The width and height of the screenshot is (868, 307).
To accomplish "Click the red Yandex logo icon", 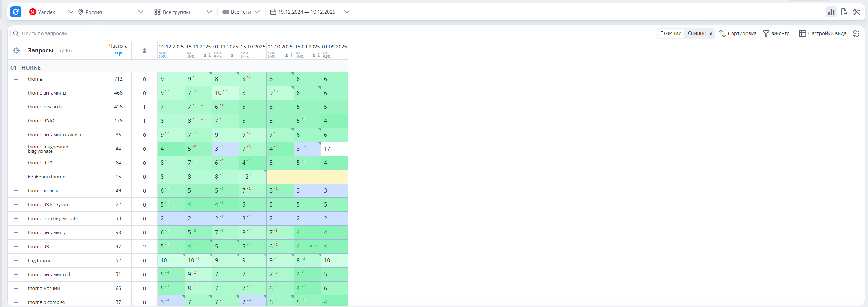I will click(33, 12).
